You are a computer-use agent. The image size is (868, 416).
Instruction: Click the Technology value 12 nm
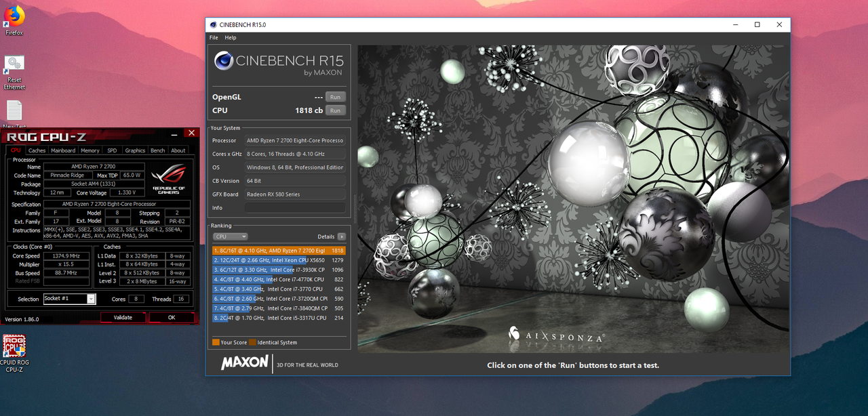(56, 193)
